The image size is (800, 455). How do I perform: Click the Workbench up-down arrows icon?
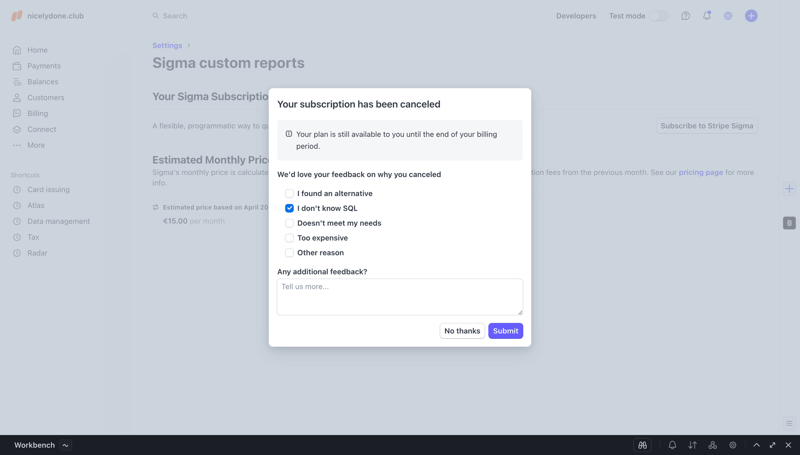point(692,445)
